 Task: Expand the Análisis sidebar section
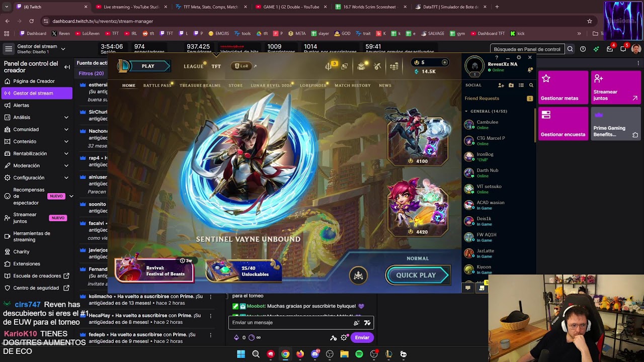click(36, 117)
